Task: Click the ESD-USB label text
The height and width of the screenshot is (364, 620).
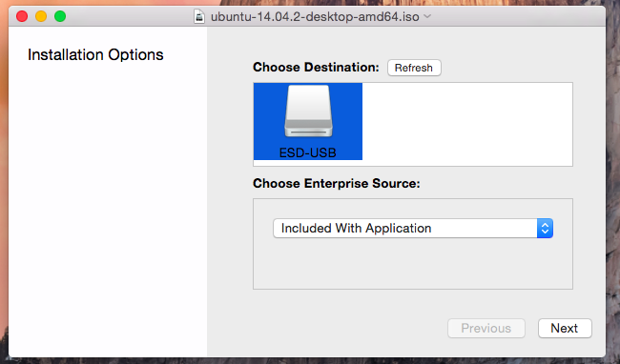Action: coord(308,152)
